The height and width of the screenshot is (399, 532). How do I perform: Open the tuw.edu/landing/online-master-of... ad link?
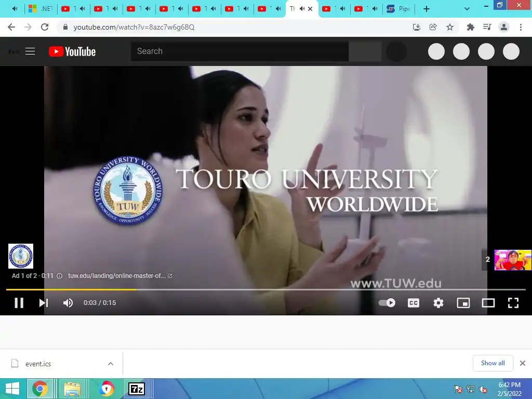click(120, 276)
